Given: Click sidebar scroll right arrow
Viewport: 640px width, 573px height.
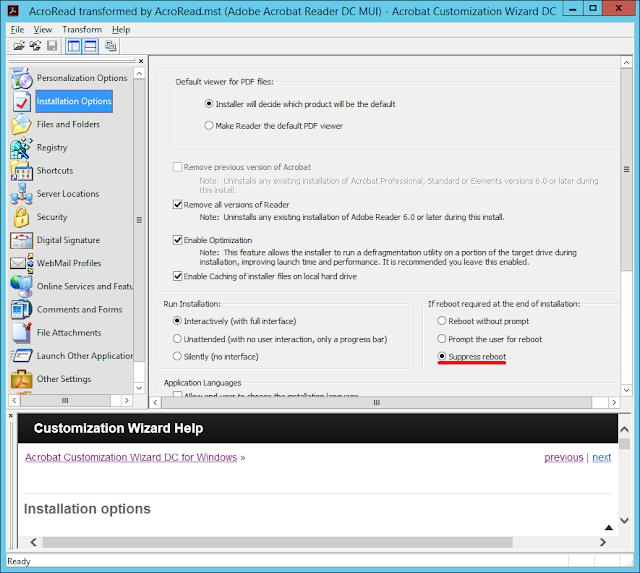Looking at the screenshot, I should 127,400.
